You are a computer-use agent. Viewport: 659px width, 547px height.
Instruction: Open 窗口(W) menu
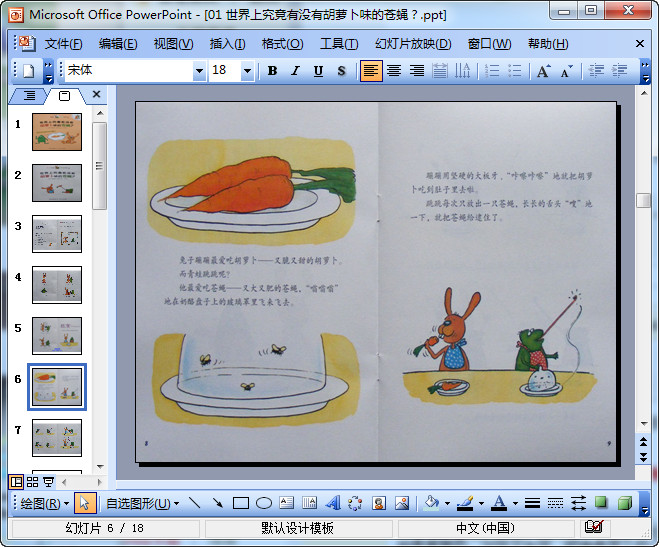point(489,44)
